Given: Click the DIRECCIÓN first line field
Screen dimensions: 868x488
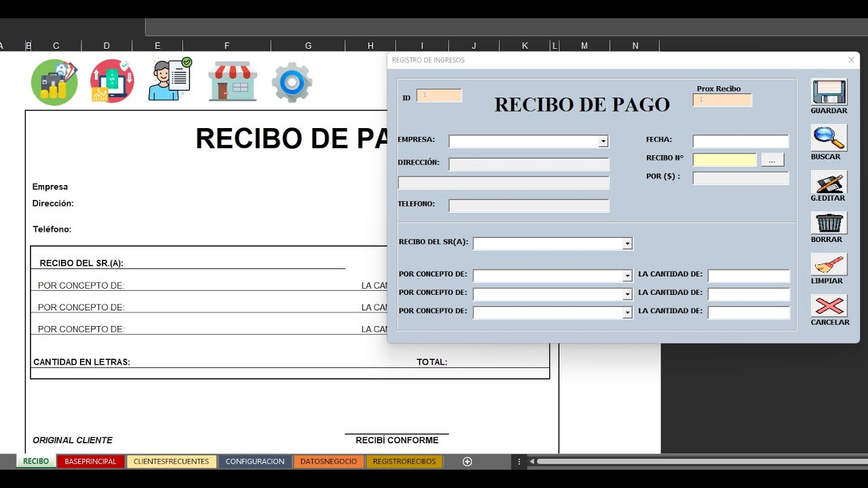Looking at the screenshot, I should (529, 165).
